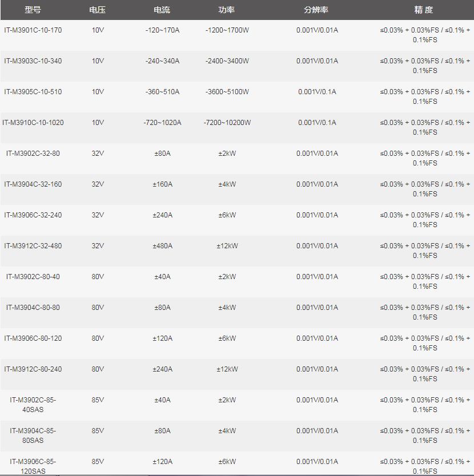Select the 分辨率 column header
This screenshot has height=476, width=474.
point(316,10)
